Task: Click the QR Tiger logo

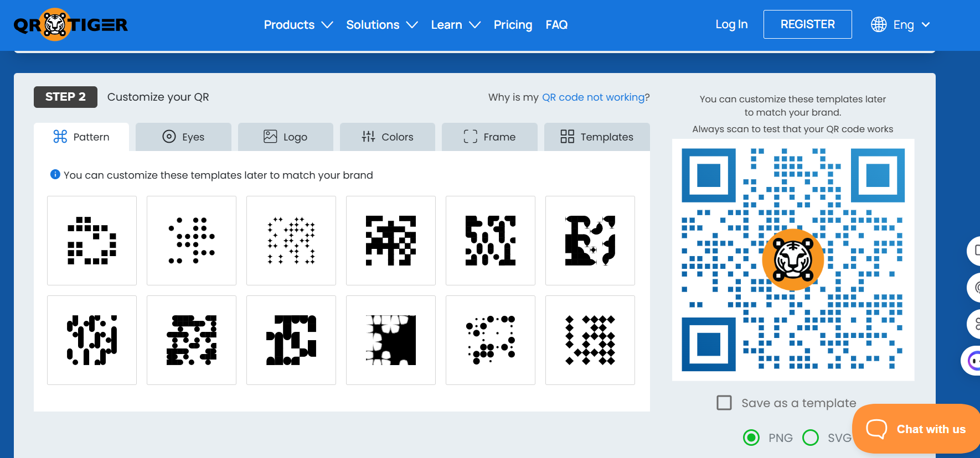Action: click(70, 24)
